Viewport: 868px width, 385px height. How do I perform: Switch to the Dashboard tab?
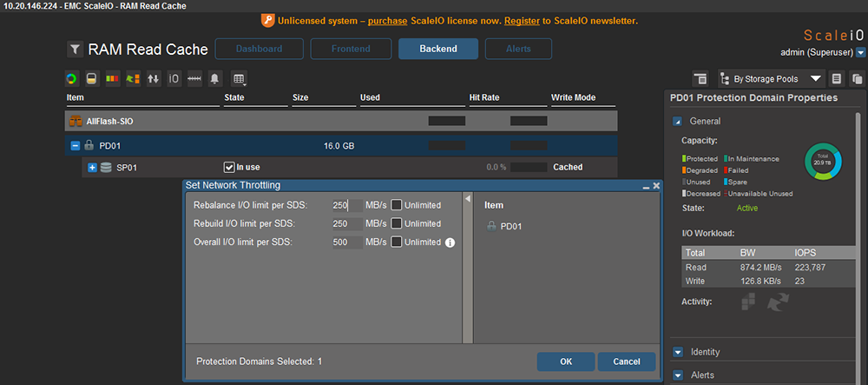tap(259, 49)
